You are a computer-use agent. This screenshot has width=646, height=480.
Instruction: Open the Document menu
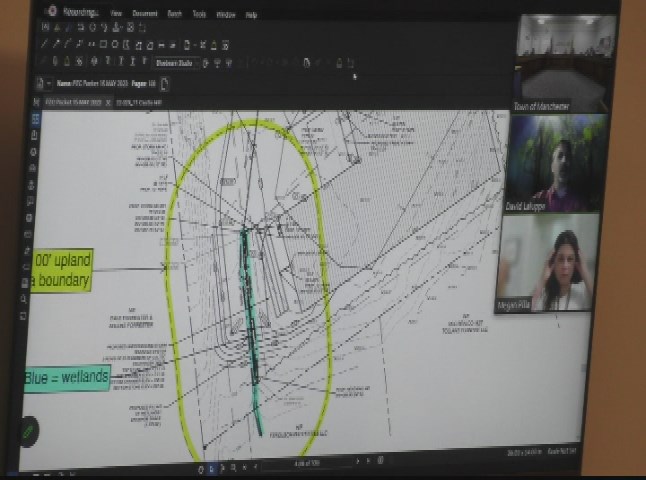(x=145, y=14)
